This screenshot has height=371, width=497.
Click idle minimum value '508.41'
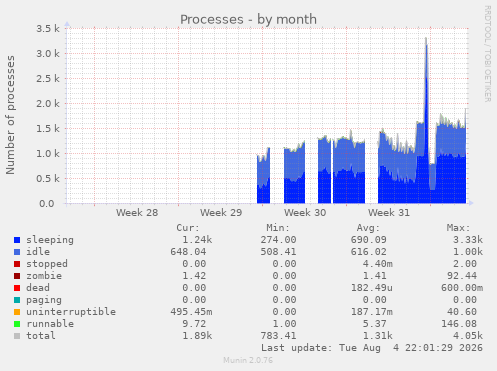tap(278, 252)
